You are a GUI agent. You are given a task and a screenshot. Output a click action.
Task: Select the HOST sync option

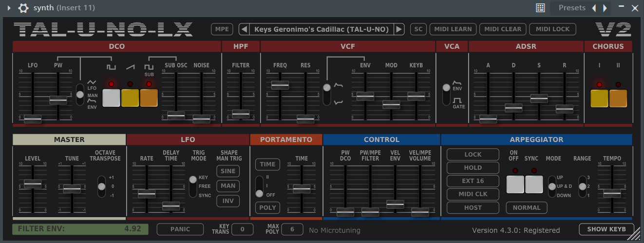click(x=473, y=207)
